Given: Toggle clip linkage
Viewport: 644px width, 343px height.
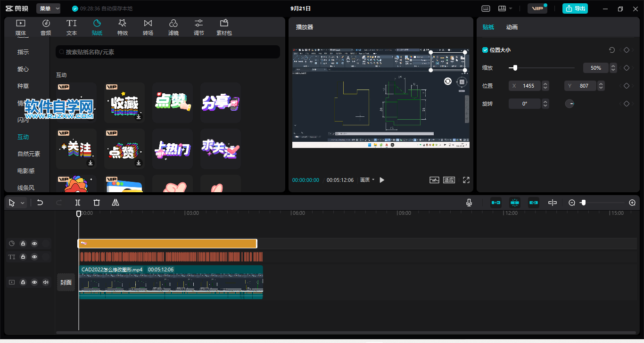Looking at the screenshot, I should pos(534,203).
